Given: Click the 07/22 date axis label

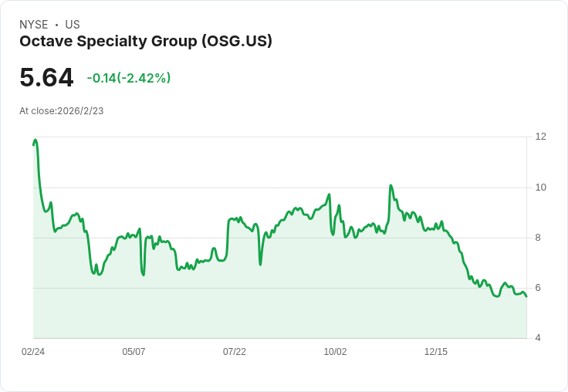Looking at the screenshot, I should coord(235,352).
